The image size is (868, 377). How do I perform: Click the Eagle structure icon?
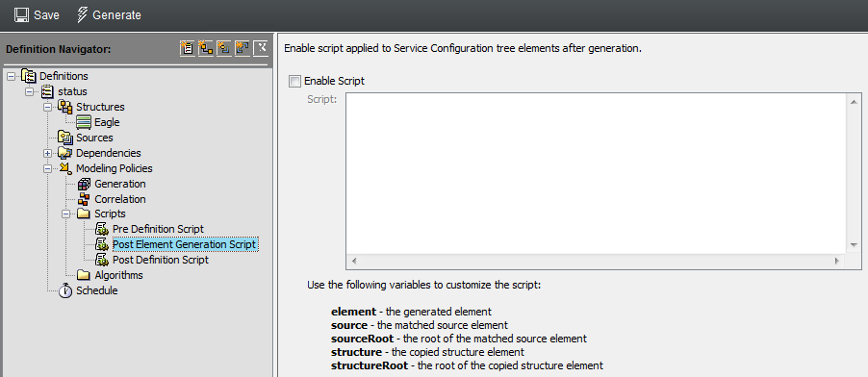(x=84, y=122)
